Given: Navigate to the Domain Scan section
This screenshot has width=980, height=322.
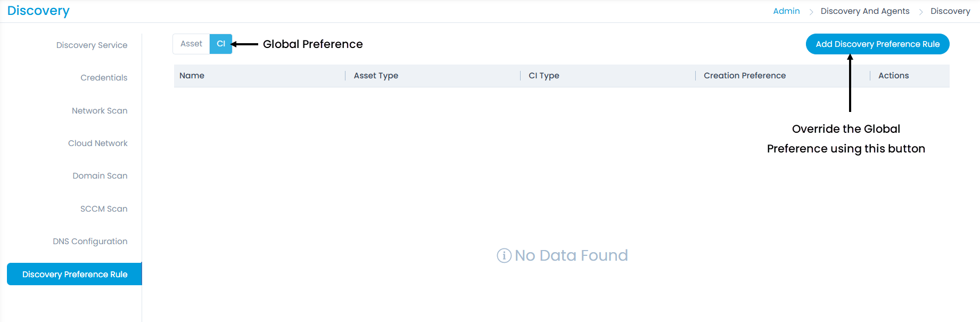Looking at the screenshot, I should (x=100, y=176).
